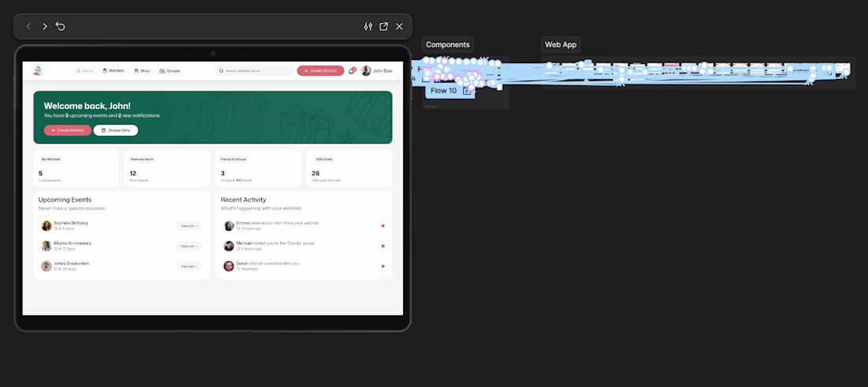Click the Jake's Graduation event title
This screenshot has width=868, height=387.
[71, 263]
